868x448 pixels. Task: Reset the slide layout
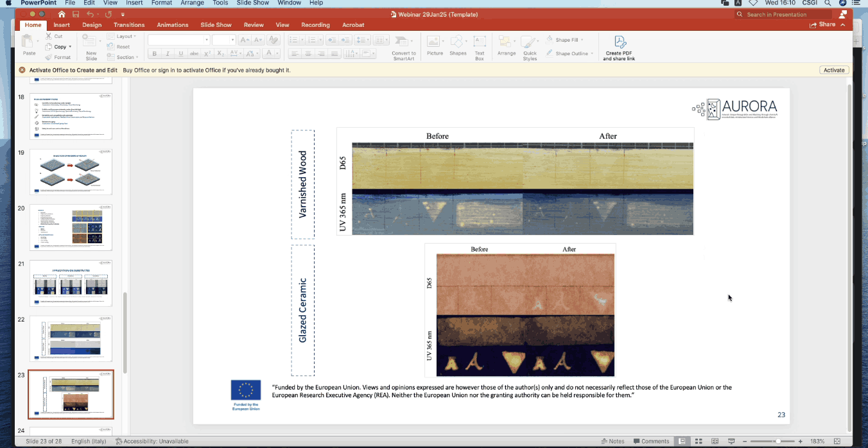(119, 47)
